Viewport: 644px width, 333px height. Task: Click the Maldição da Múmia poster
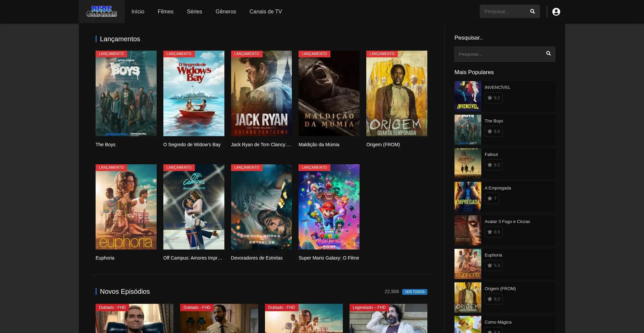(329, 93)
